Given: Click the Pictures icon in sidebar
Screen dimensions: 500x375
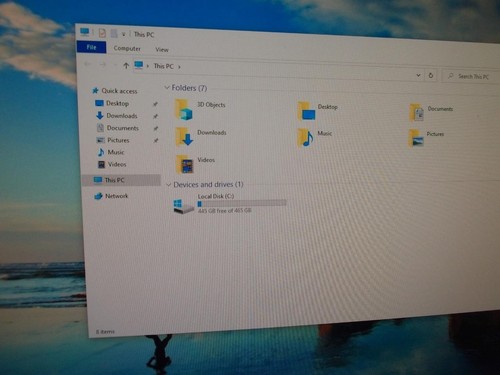Looking at the screenshot, I should tap(100, 140).
